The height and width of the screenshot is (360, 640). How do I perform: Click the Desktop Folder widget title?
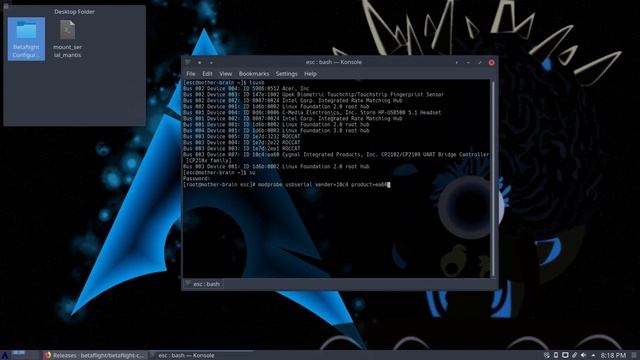pyautogui.click(x=74, y=12)
